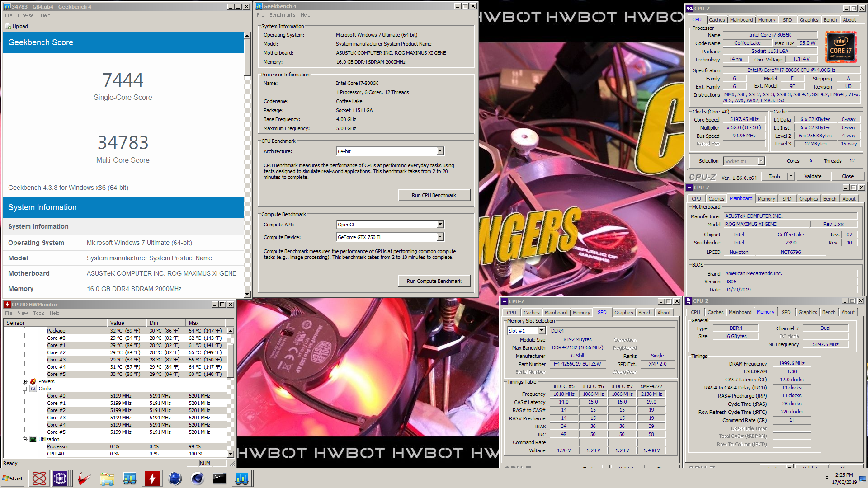This screenshot has width=868, height=488.
Task: Select Graphics tab in CPU-Z Mainboard window
Action: click(x=808, y=199)
